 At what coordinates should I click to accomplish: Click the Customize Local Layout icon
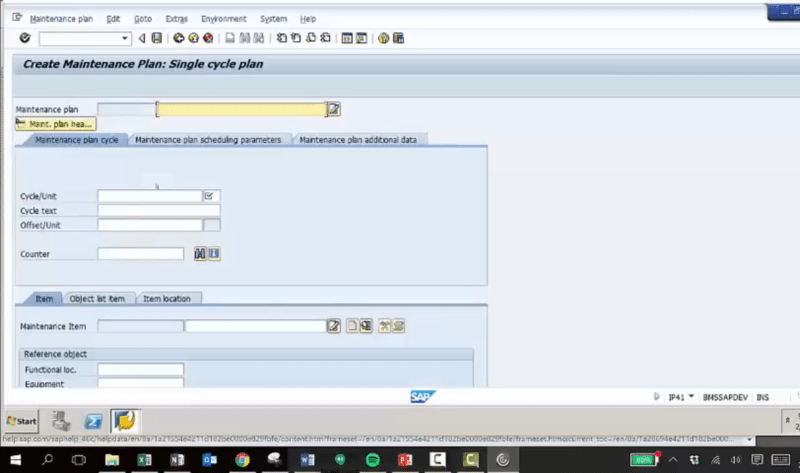coord(398,38)
